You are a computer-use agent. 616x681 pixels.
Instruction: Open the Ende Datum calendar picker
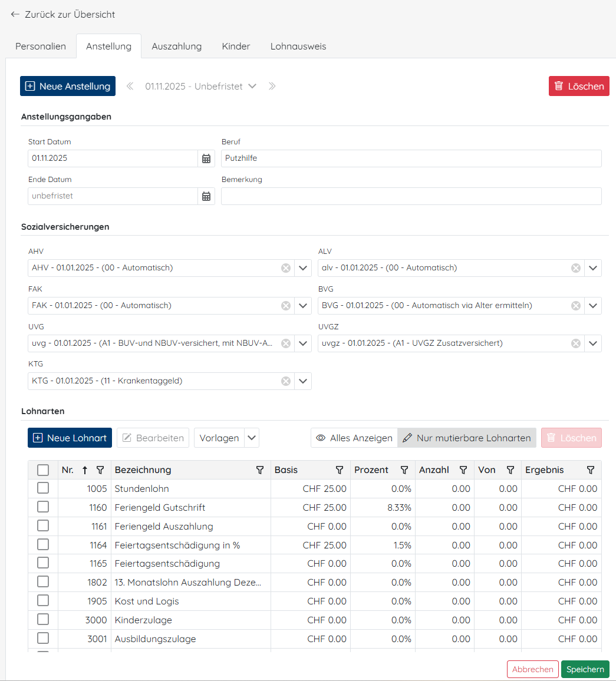pos(206,196)
